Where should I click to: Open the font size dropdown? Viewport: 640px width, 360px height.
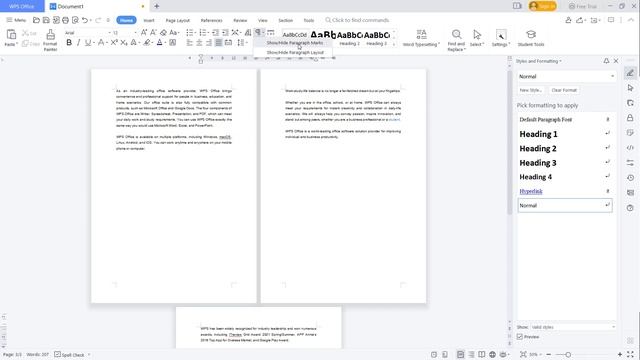pyautogui.click(x=136, y=33)
